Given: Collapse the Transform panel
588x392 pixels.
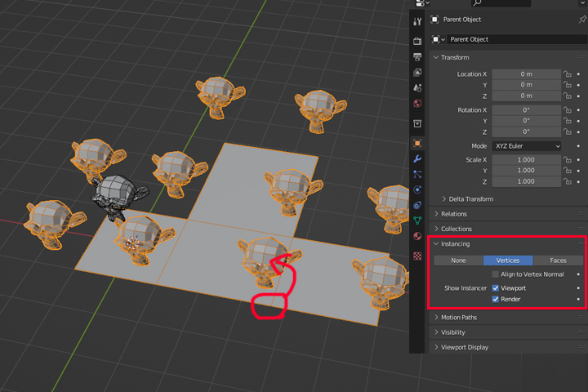Looking at the screenshot, I should click(436, 57).
